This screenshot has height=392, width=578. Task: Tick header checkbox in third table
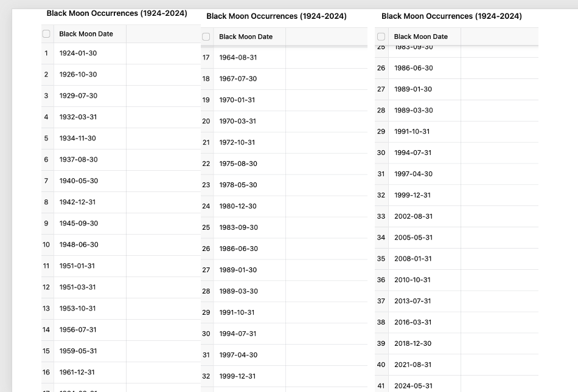381,37
